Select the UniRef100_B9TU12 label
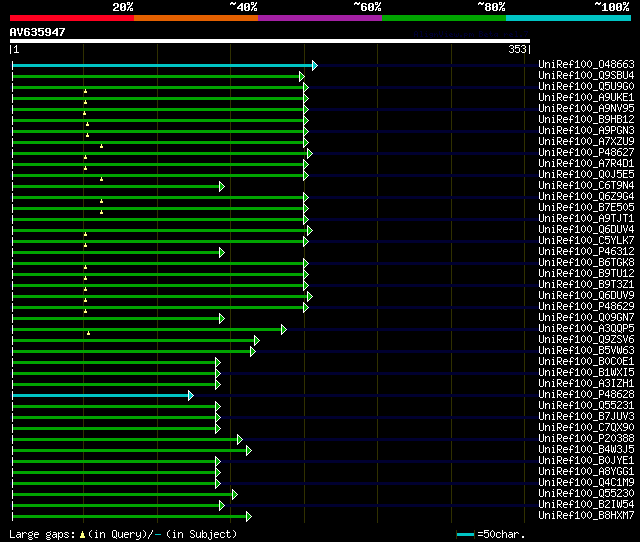Screen dimensions: 640x542 click(x=586, y=273)
